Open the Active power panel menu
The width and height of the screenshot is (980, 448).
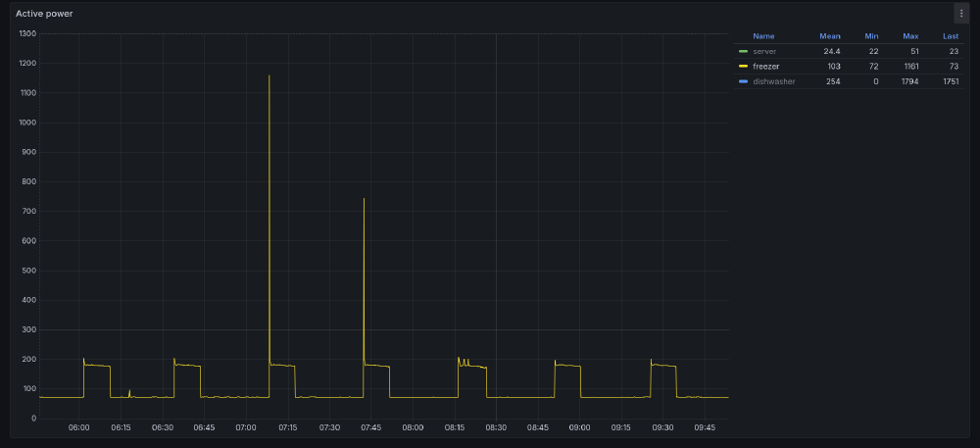point(960,13)
